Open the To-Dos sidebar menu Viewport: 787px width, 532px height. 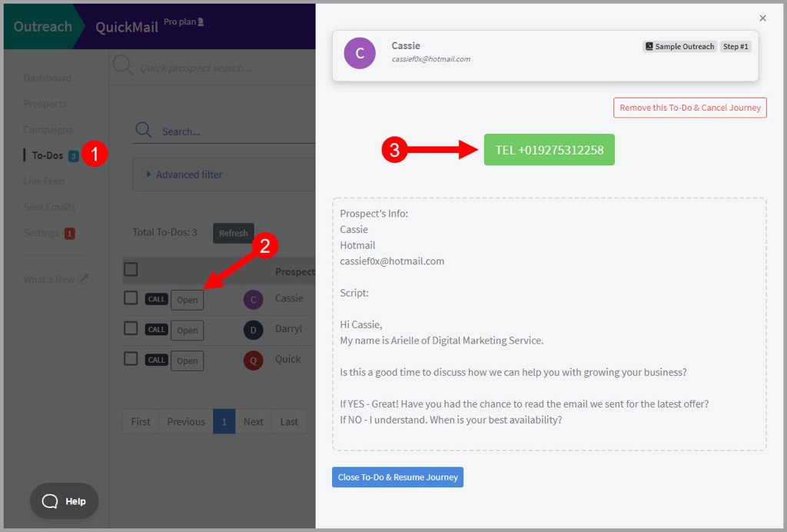click(48, 155)
